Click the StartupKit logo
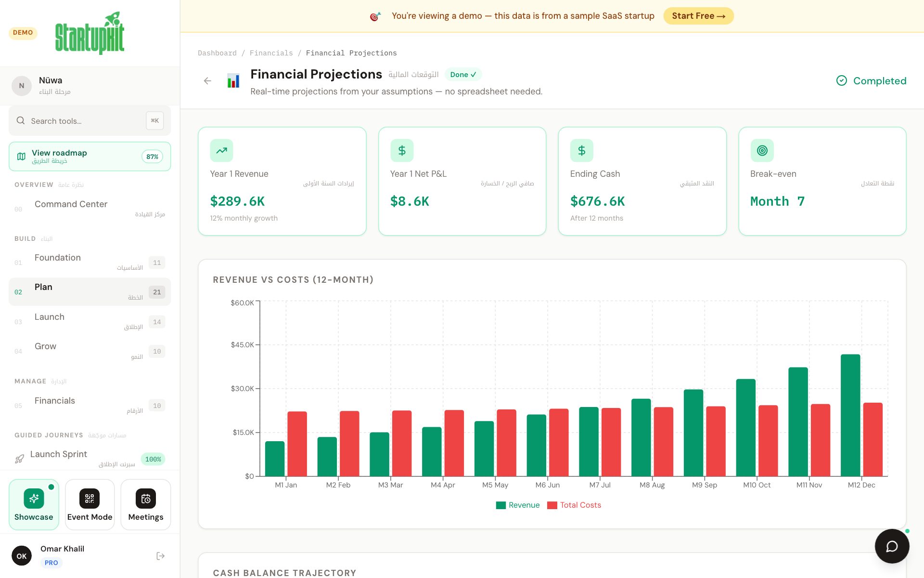The height and width of the screenshot is (578, 924). [x=90, y=33]
